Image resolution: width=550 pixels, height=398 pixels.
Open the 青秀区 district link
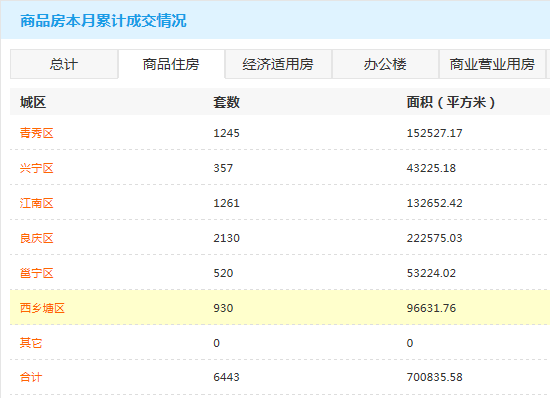pos(36,133)
